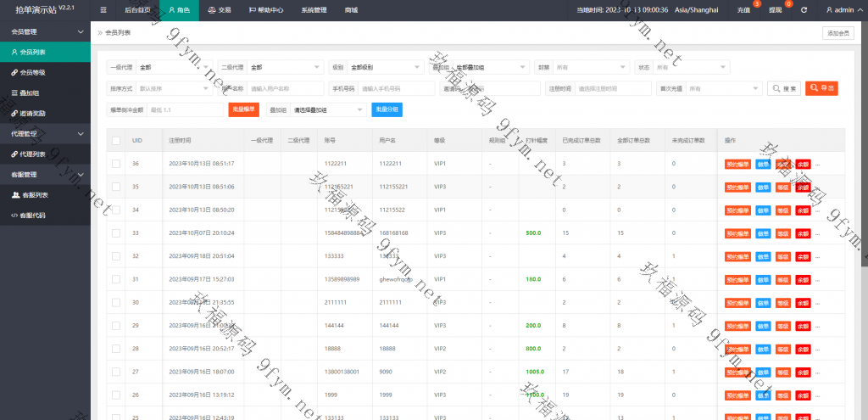Open the 排序方式 dropdown
The height and width of the screenshot is (420, 868).
[175, 88]
